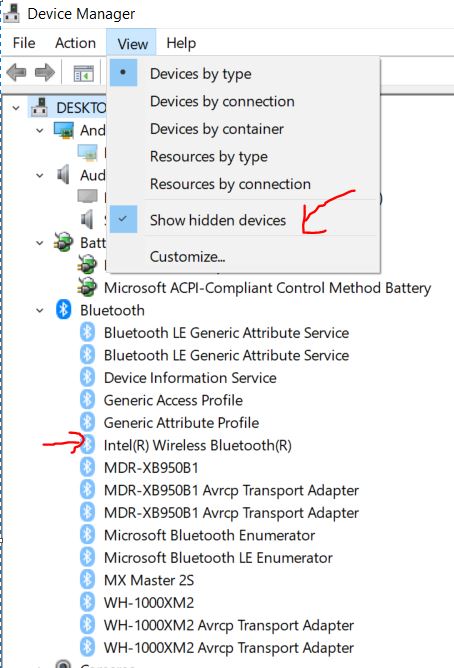This screenshot has height=668, width=454.
Task: Select the Intel(R) Wireless Bluetooth(R) device icon
Action: coord(87,445)
